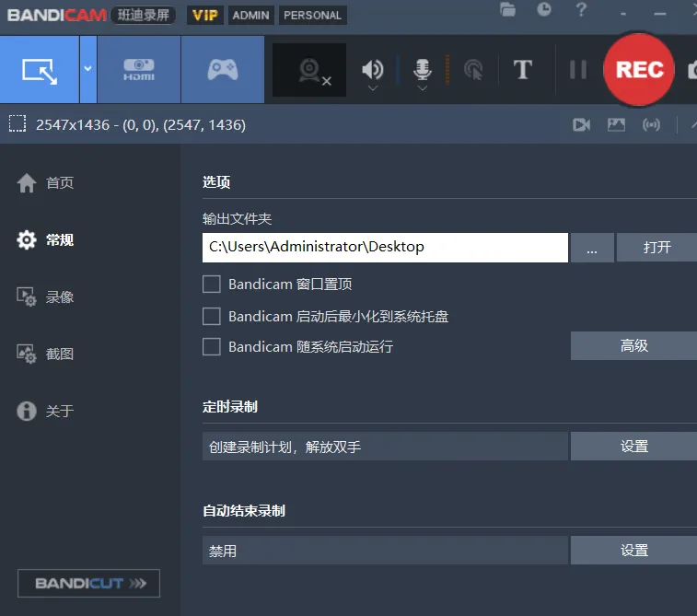The width and height of the screenshot is (697, 616).
Task: Enable Bandicam 窗口置顶 checkbox
Action: coord(212,285)
